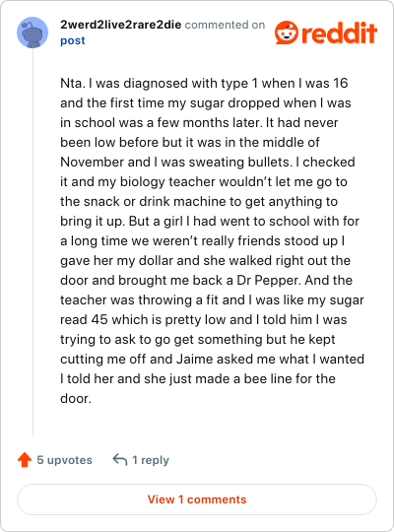The image size is (394, 532).
Task: Click the orange upvote arrow icon
Action: [25, 460]
